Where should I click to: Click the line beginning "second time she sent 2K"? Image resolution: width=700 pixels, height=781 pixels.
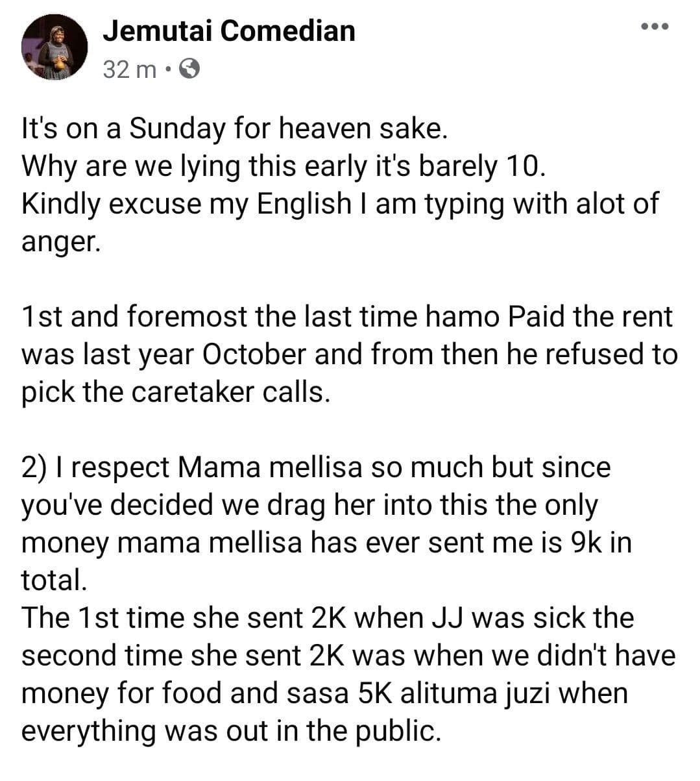(x=348, y=655)
